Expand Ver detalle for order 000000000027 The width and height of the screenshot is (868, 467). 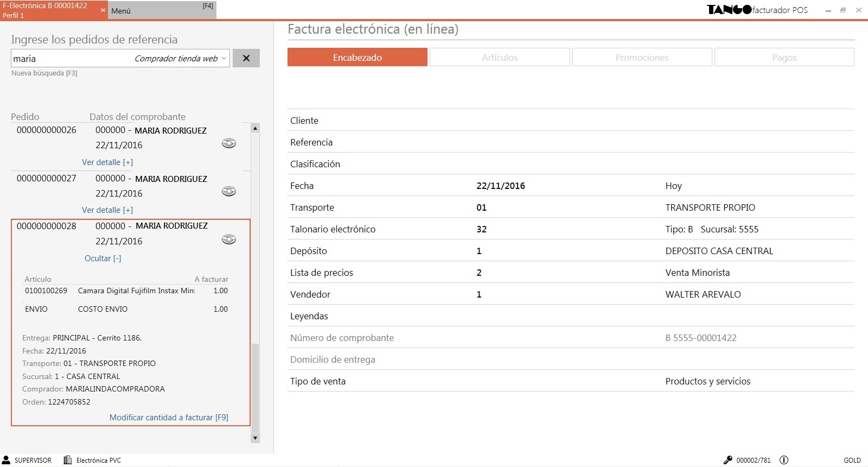coord(107,210)
